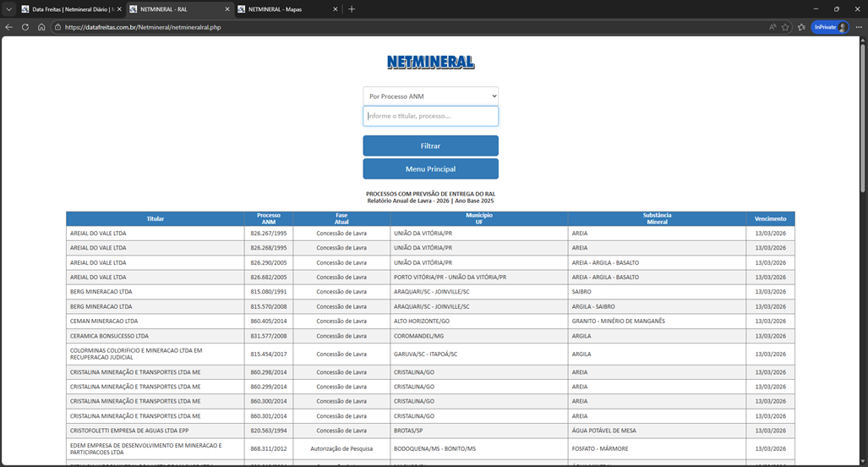Open browser settings and more menu
Screen dimensions: 868x467
click(859, 27)
